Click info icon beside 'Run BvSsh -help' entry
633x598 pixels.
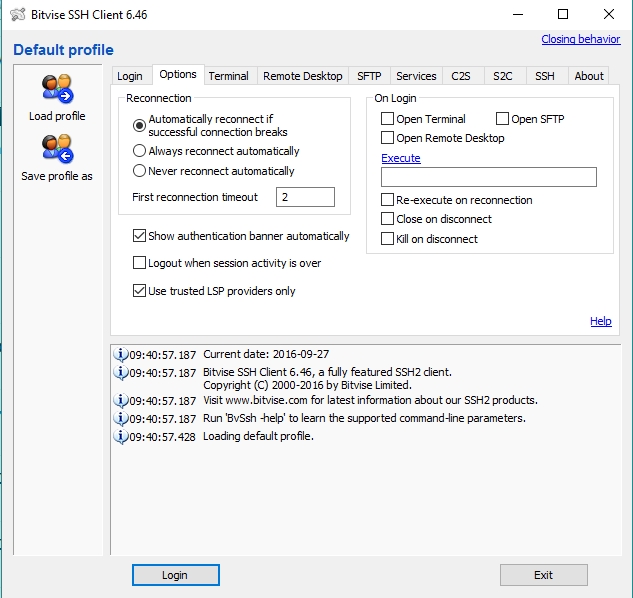pyautogui.click(x=120, y=418)
